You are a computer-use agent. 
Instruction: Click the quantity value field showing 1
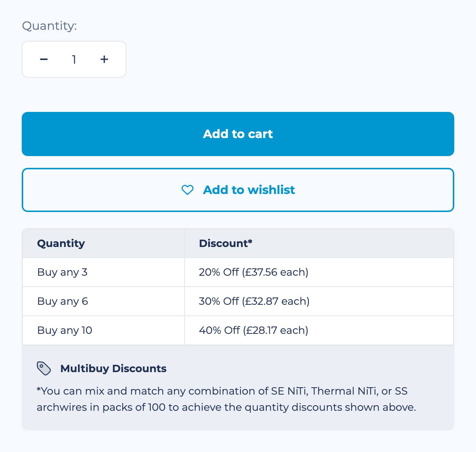click(x=74, y=59)
